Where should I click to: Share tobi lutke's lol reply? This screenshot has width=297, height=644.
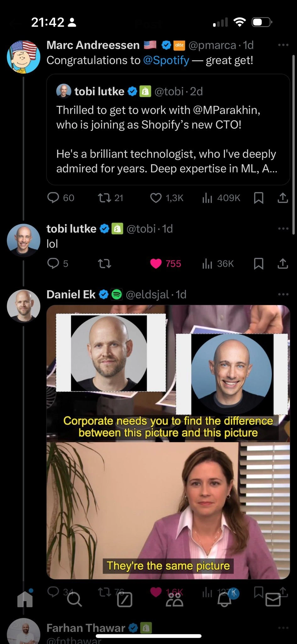(283, 264)
